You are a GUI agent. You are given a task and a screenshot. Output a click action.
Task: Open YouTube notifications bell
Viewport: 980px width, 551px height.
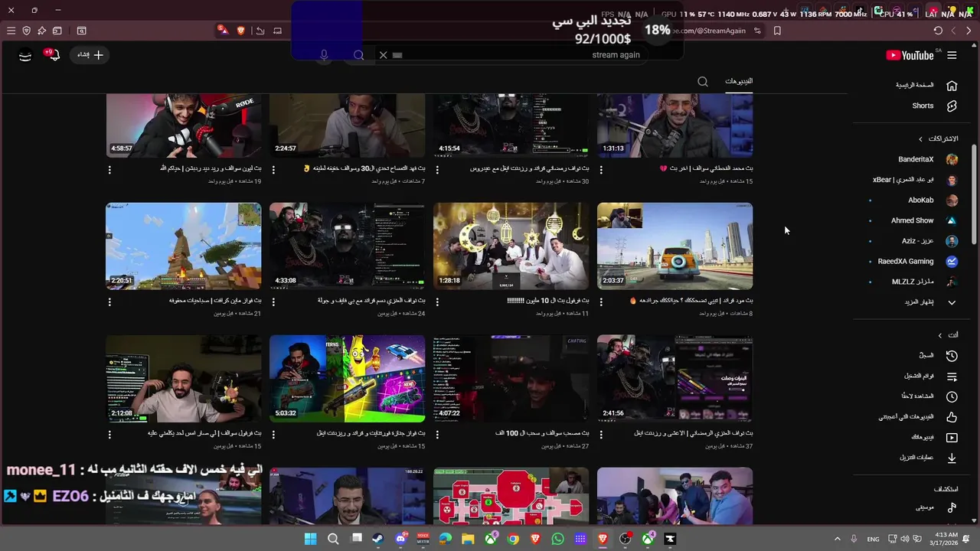(53, 55)
